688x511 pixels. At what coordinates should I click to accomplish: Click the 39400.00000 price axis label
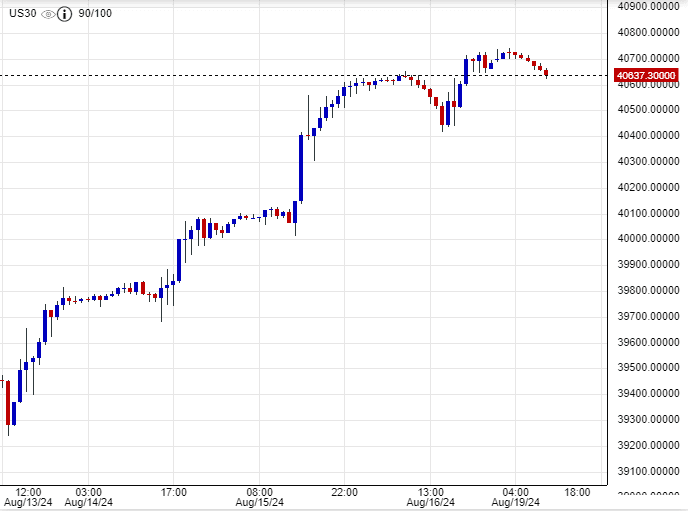(648, 393)
